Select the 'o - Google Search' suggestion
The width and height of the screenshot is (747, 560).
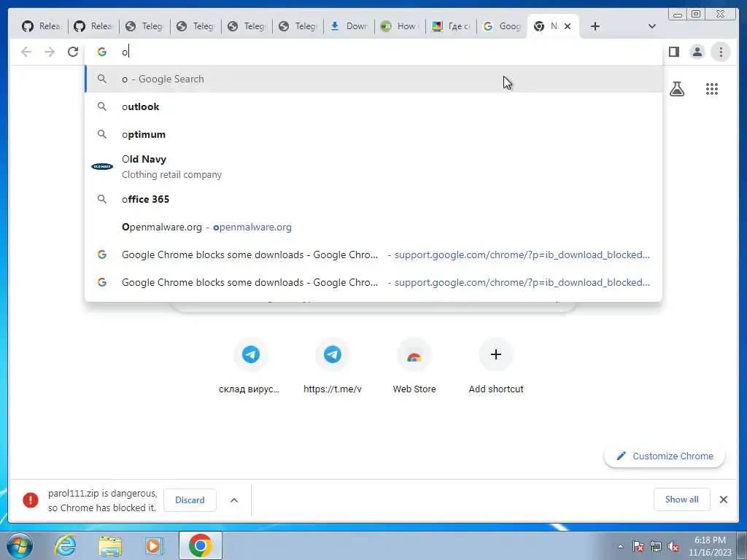pos(373,79)
